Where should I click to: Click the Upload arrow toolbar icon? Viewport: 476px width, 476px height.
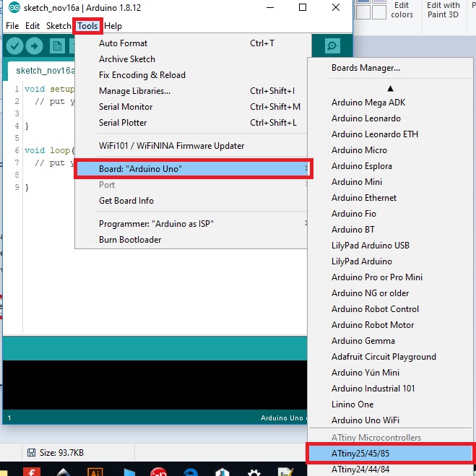pos(34,46)
